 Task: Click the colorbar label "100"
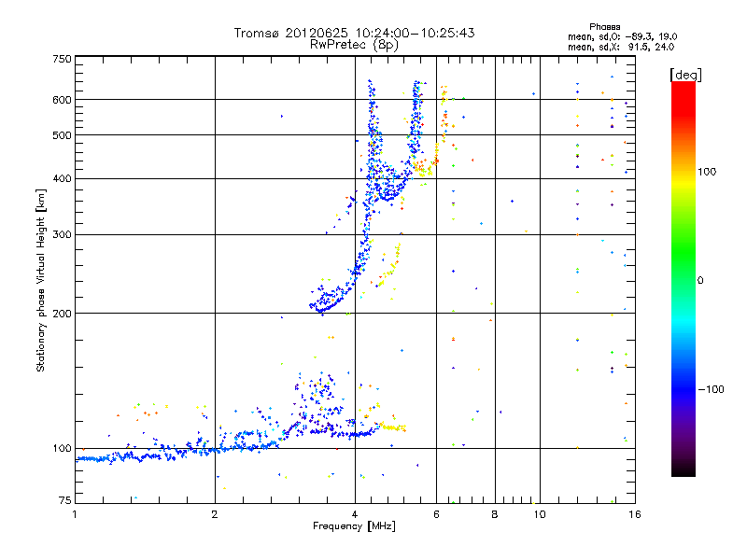coord(707,172)
